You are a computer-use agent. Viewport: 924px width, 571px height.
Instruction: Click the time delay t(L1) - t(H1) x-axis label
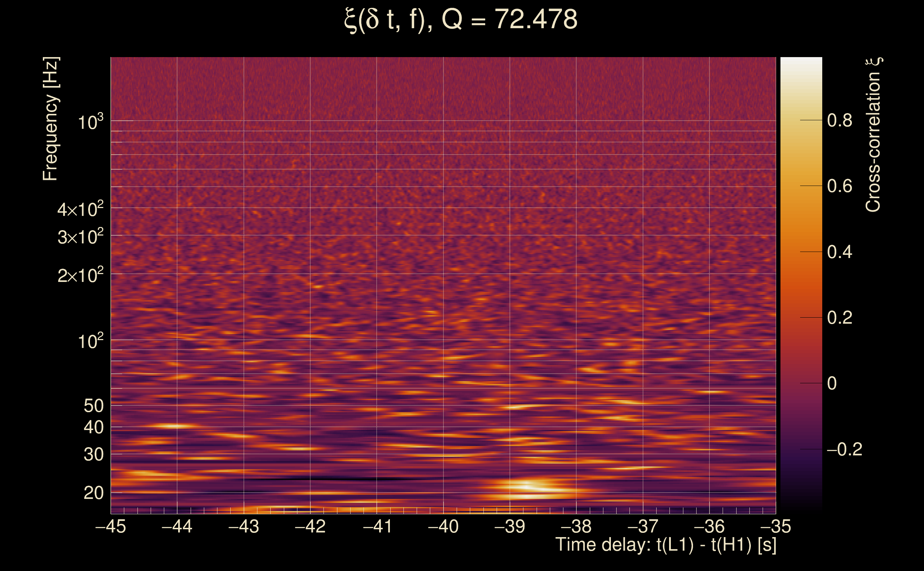click(x=666, y=545)
